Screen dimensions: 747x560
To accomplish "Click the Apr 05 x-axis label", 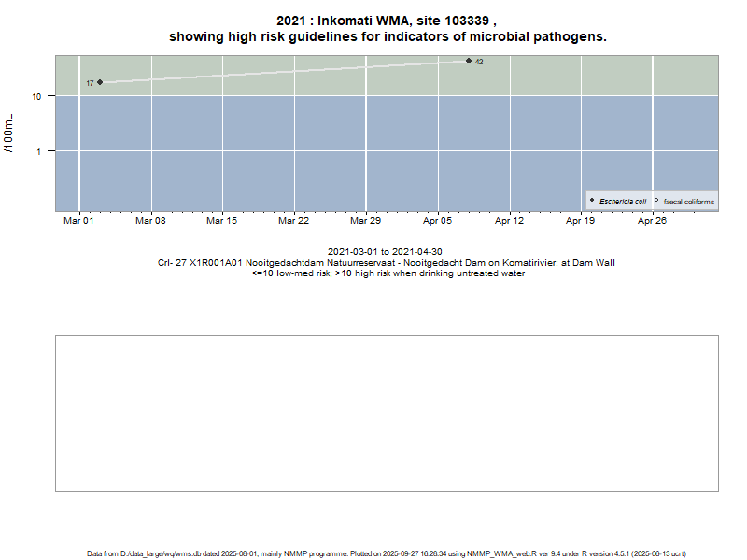I will click(x=438, y=221).
